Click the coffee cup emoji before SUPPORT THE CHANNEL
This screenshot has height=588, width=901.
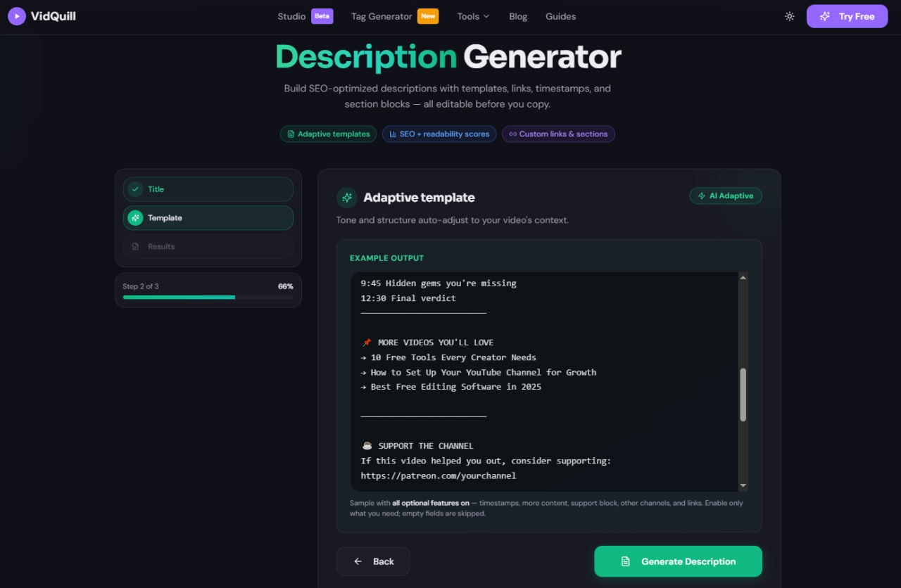pyautogui.click(x=367, y=446)
